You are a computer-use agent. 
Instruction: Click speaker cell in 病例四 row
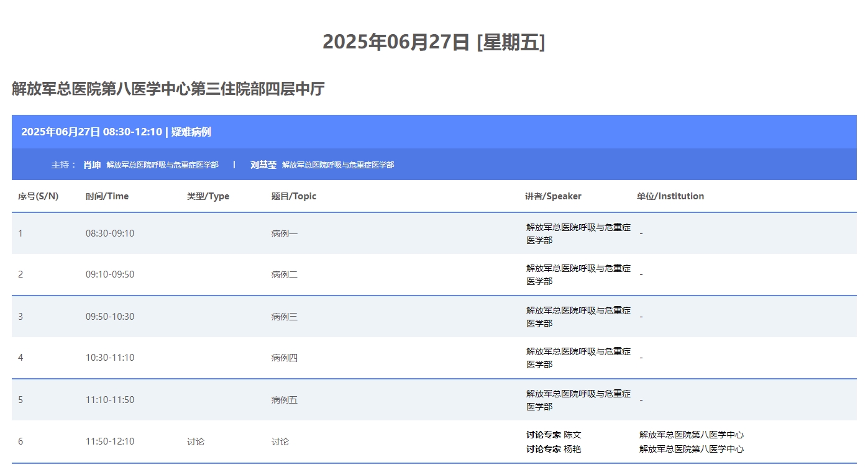click(x=578, y=358)
